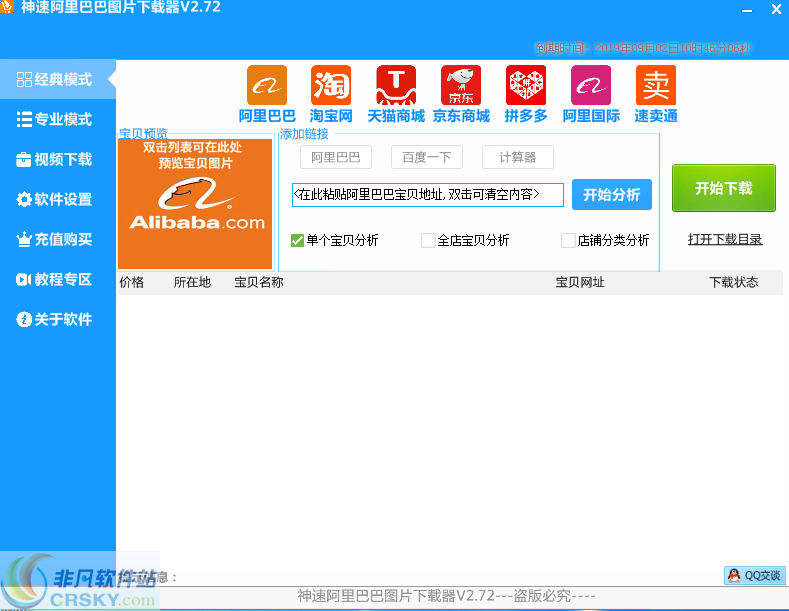Open 软件设置 settings page
Screen dimensions: 789x611
coord(58,199)
